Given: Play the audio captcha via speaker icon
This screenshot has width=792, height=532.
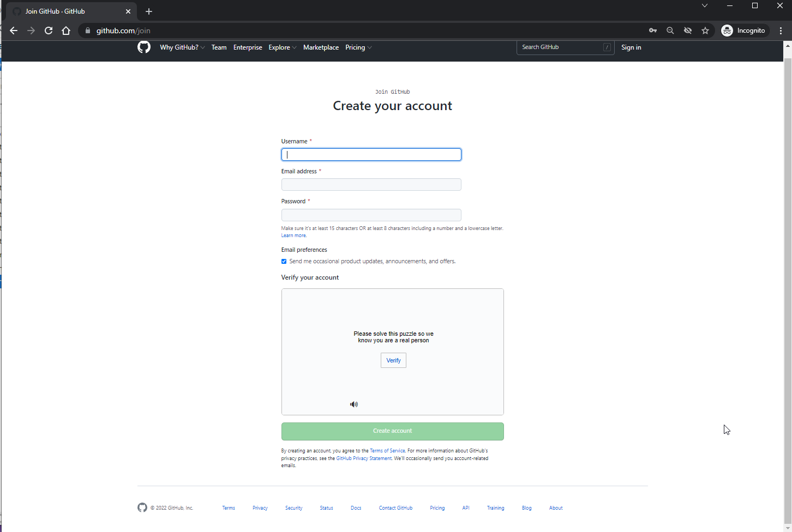Looking at the screenshot, I should point(354,404).
